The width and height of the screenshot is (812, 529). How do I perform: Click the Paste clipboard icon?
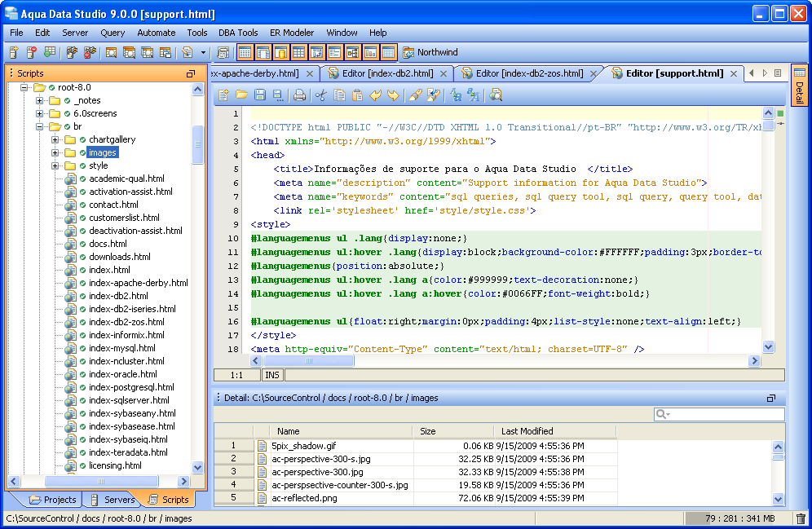tap(357, 95)
